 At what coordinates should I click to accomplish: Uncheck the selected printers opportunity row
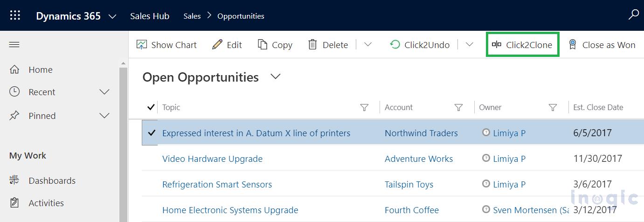pos(151,133)
